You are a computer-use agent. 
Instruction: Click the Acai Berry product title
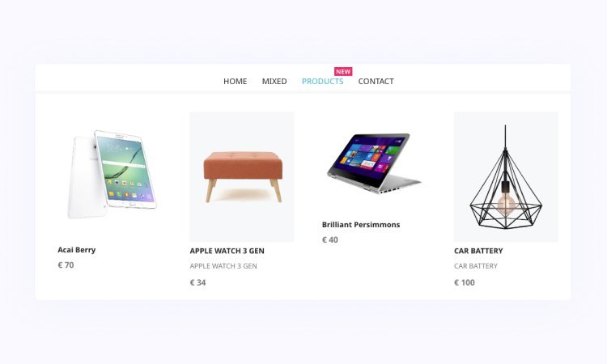77,250
